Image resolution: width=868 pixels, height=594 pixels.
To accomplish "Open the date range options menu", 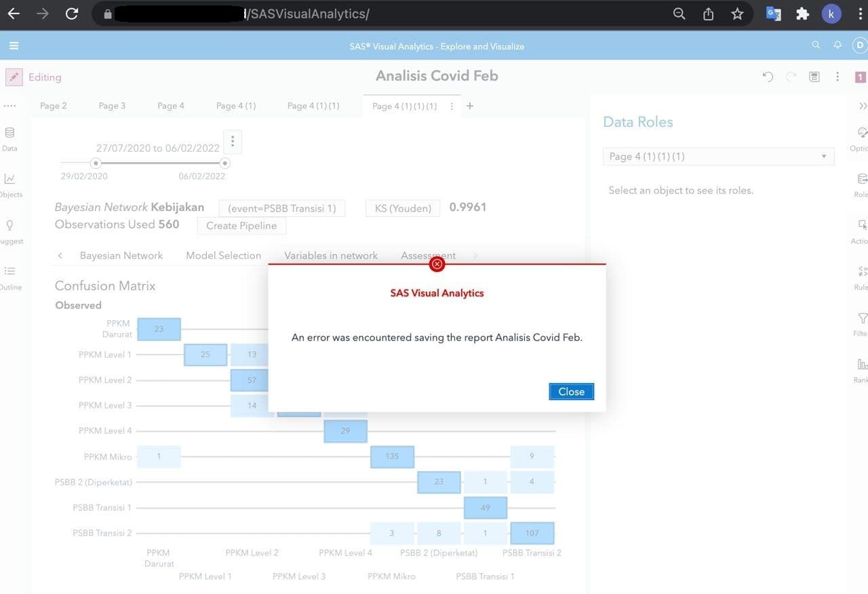I will click(233, 140).
